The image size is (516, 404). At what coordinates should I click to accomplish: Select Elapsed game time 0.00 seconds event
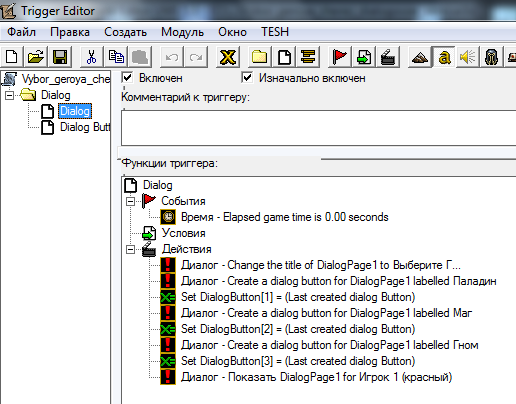[285, 217]
